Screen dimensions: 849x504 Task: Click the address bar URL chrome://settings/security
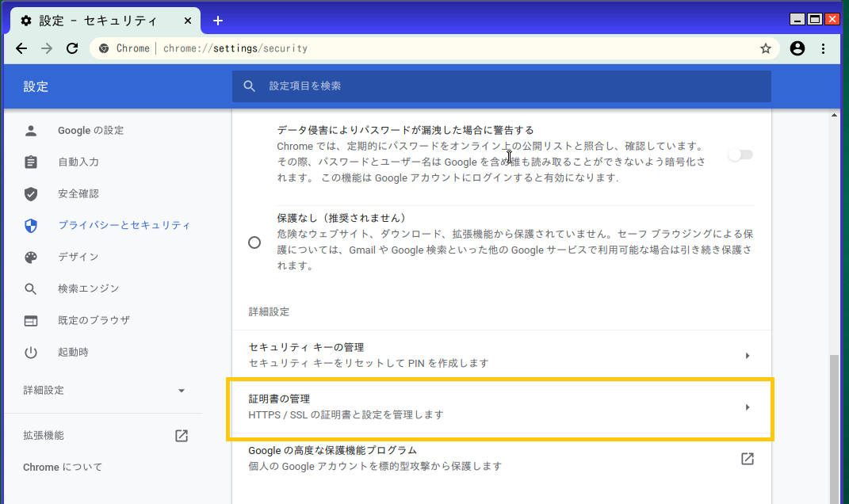[235, 48]
